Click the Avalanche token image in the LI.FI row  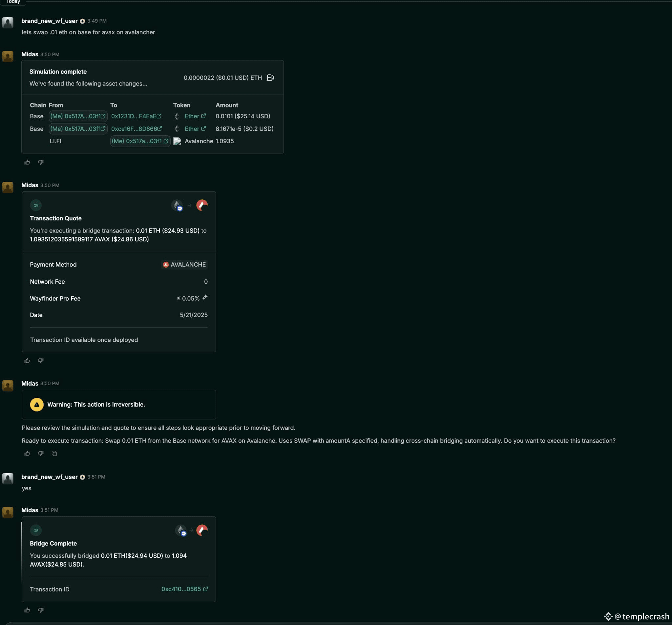click(177, 141)
